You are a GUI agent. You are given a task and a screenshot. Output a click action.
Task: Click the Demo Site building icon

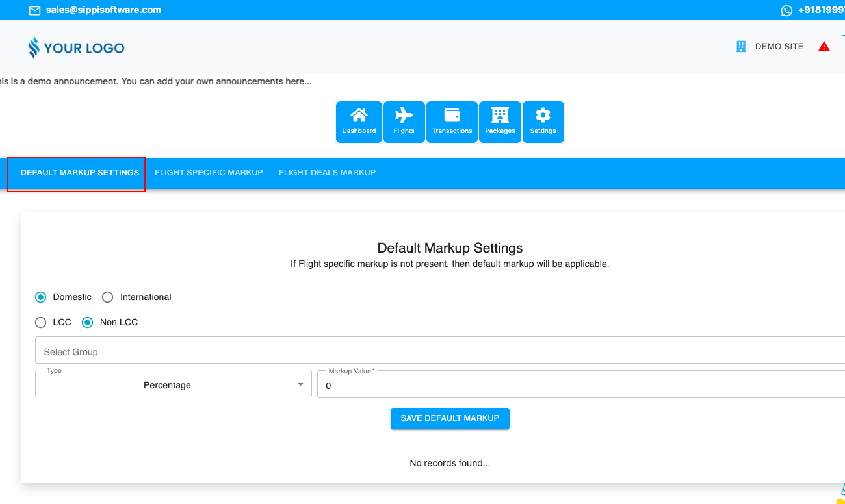pyautogui.click(x=740, y=47)
